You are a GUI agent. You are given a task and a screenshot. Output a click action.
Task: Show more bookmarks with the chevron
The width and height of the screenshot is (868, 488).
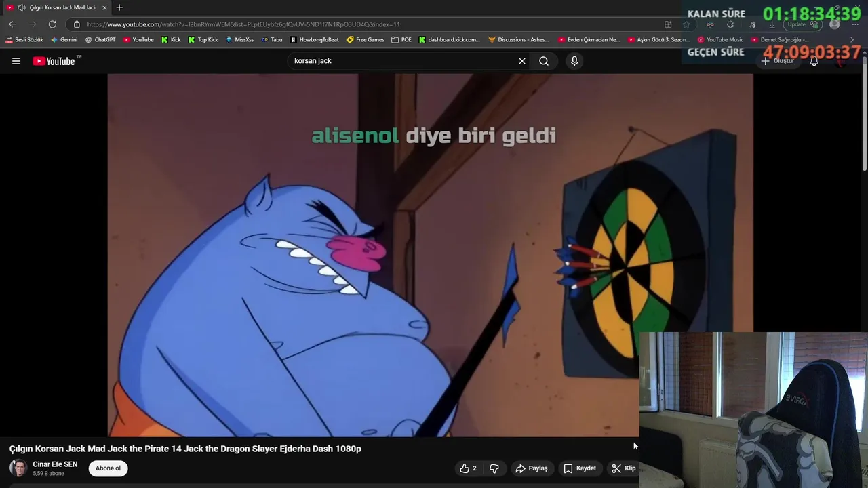pyautogui.click(x=852, y=40)
